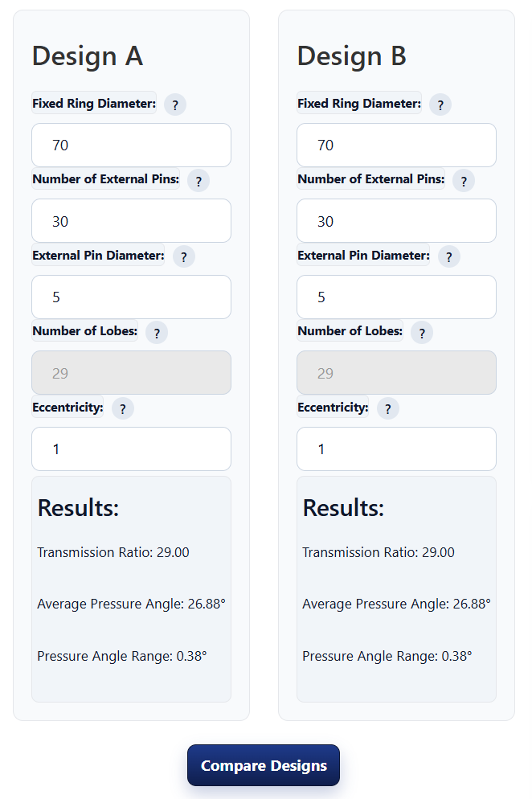Edit Design A Eccentricity value field
Viewport: 532px width, 799px height.
coord(131,449)
